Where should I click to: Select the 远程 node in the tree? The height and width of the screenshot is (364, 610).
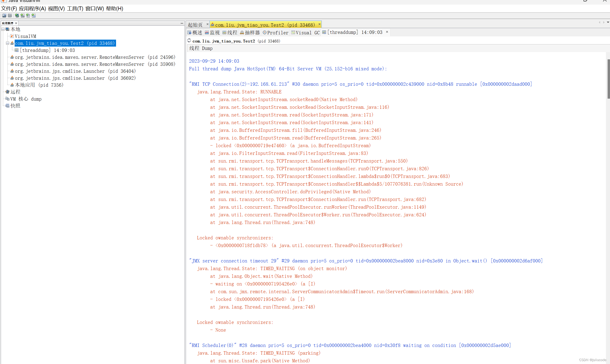15,92
